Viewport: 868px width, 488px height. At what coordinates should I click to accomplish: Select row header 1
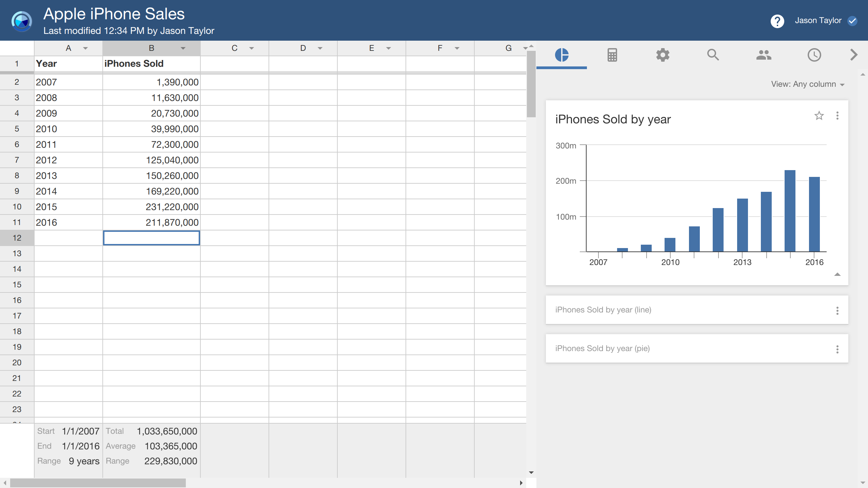[17, 64]
